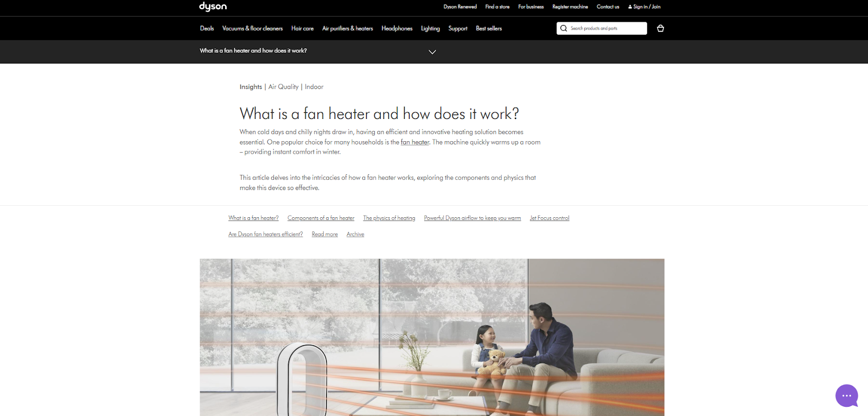Jump to the Archive section

pyautogui.click(x=355, y=234)
